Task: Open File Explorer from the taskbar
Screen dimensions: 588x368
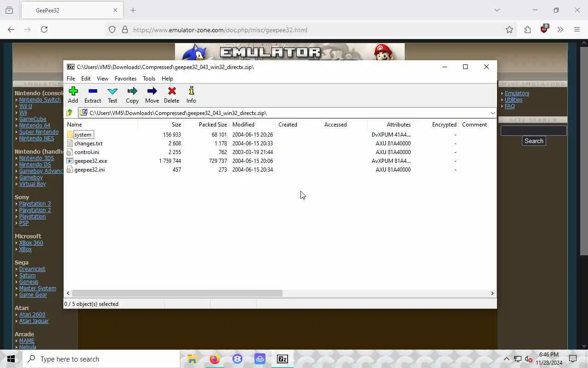Action: click(192, 359)
